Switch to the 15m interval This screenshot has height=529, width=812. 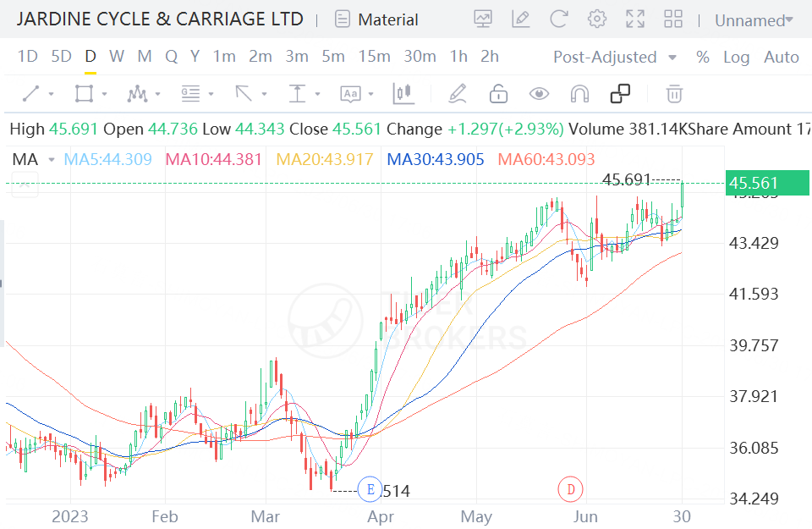[x=375, y=56]
